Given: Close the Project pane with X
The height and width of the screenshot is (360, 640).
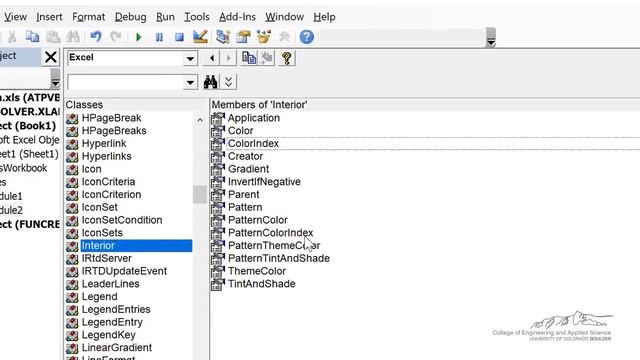Looking at the screenshot, I should pos(51,57).
